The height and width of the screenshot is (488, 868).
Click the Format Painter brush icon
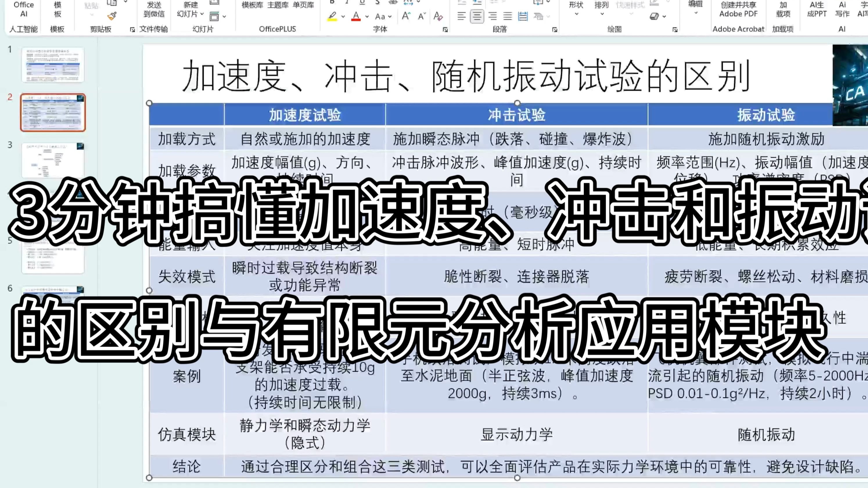tap(112, 16)
